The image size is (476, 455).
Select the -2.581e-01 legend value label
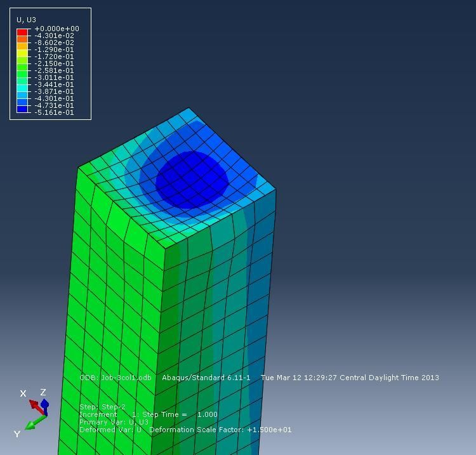(x=54, y=70)
